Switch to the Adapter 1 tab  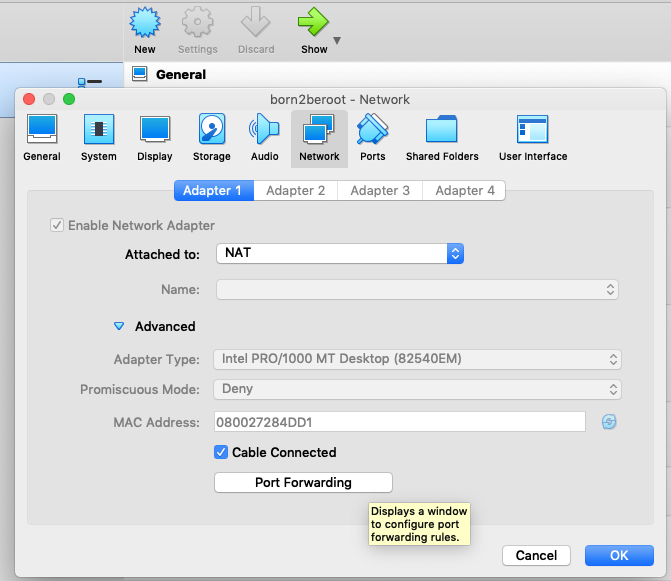pos(214,190)
